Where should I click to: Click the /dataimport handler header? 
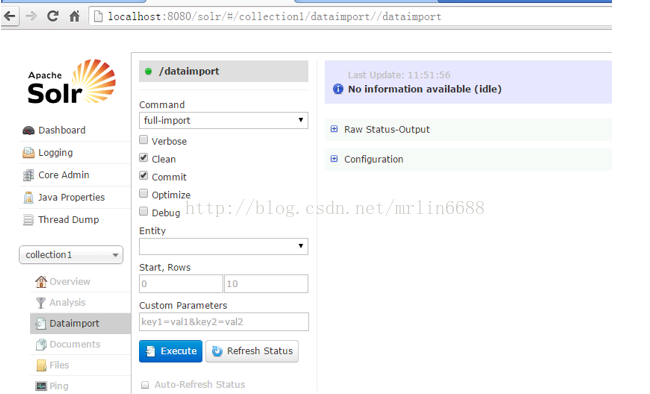pos(223,71)
